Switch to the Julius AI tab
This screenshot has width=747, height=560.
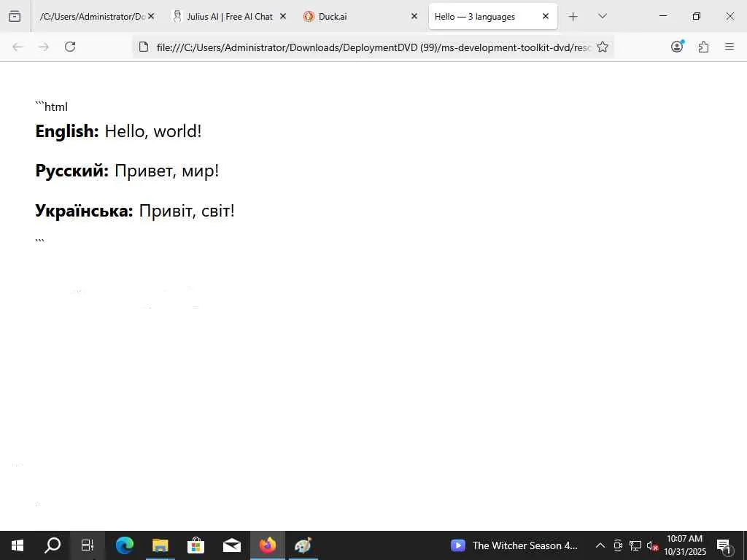[228, 16]
